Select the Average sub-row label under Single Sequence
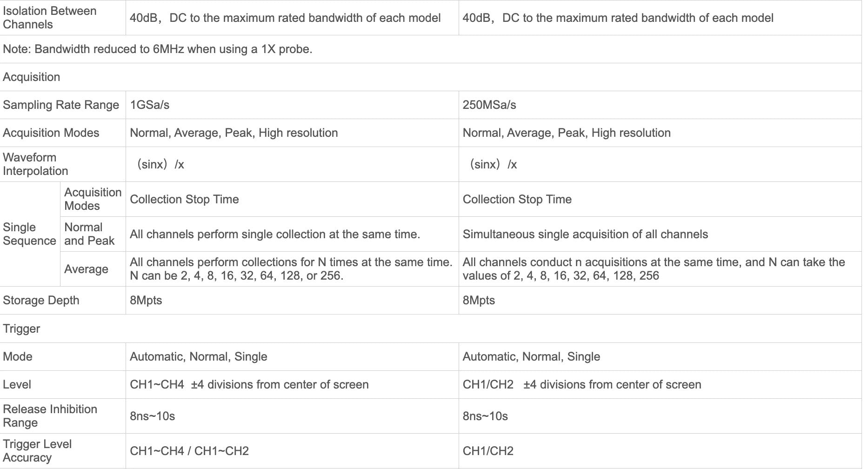868x469 pixels. click(86, 269)
